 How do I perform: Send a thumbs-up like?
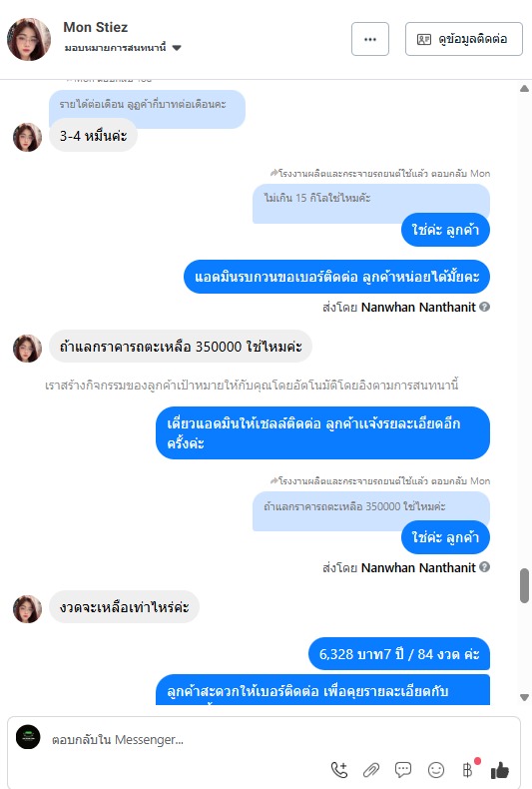tap(500, 769)
